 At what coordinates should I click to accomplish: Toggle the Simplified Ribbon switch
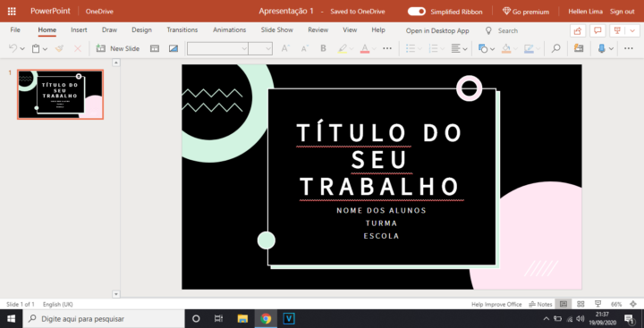pos(417,12)
